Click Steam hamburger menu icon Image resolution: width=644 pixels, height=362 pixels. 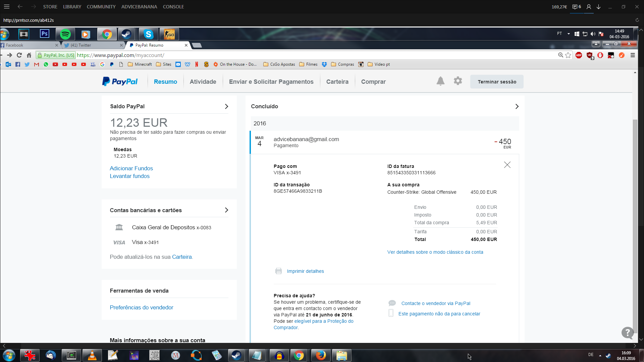tap(7, 7)
